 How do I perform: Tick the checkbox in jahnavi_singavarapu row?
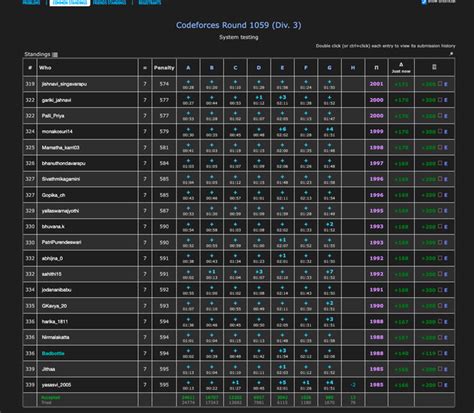(x=440, y=84)
